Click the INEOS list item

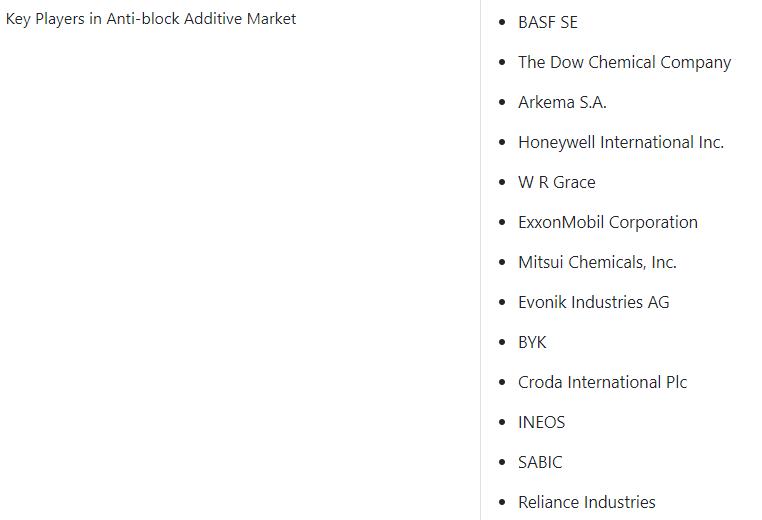coord(542,422)
